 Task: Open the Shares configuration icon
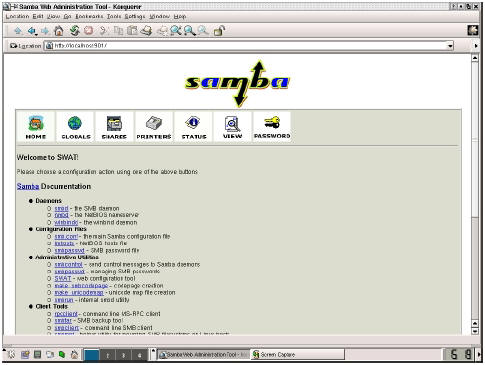[x=114, y=127]
